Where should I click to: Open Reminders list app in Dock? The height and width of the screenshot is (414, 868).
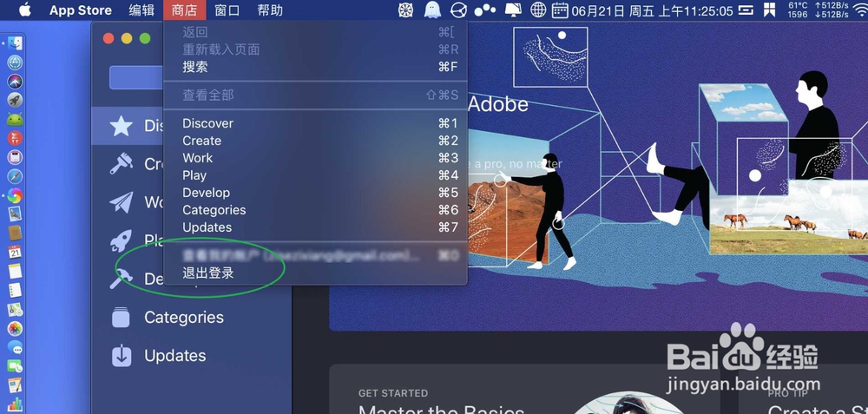(x=15, y=290)
